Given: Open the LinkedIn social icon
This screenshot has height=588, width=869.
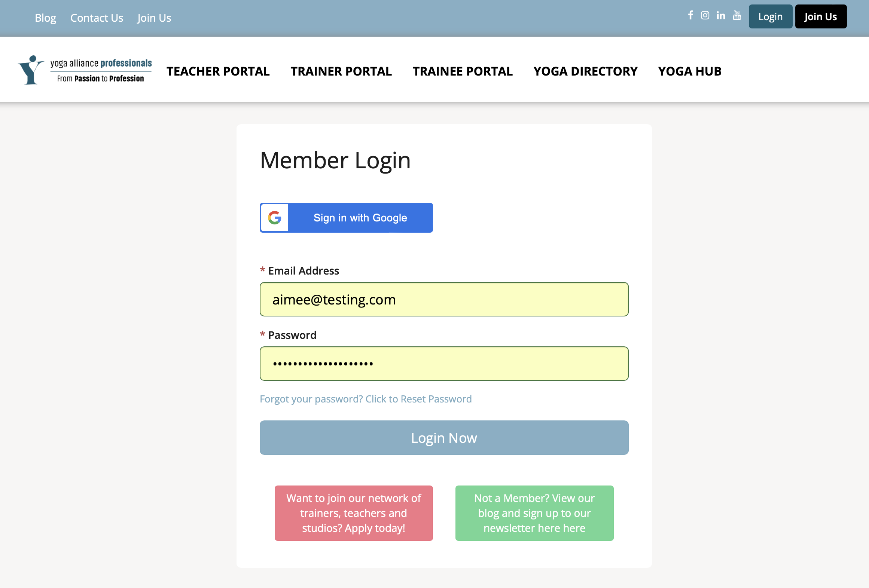Looking at the screenshot, I should tap(721, 16).
